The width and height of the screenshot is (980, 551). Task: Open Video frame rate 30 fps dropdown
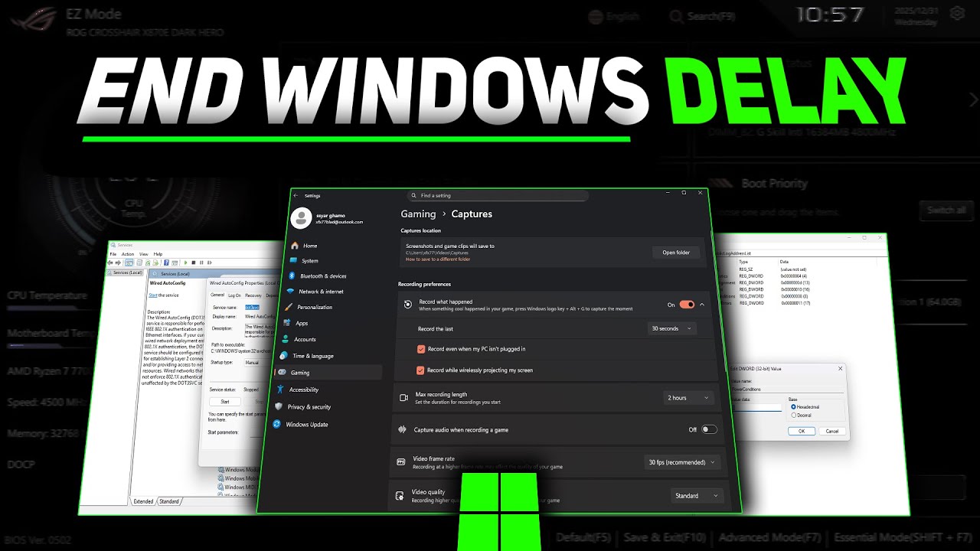[682, 462]
